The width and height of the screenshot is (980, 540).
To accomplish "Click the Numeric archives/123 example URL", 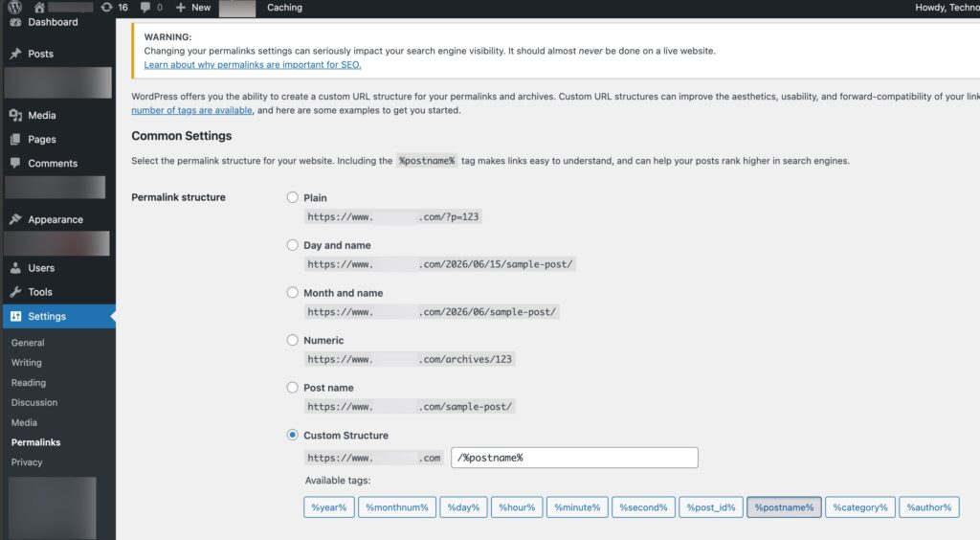I will tap(410, 359).
